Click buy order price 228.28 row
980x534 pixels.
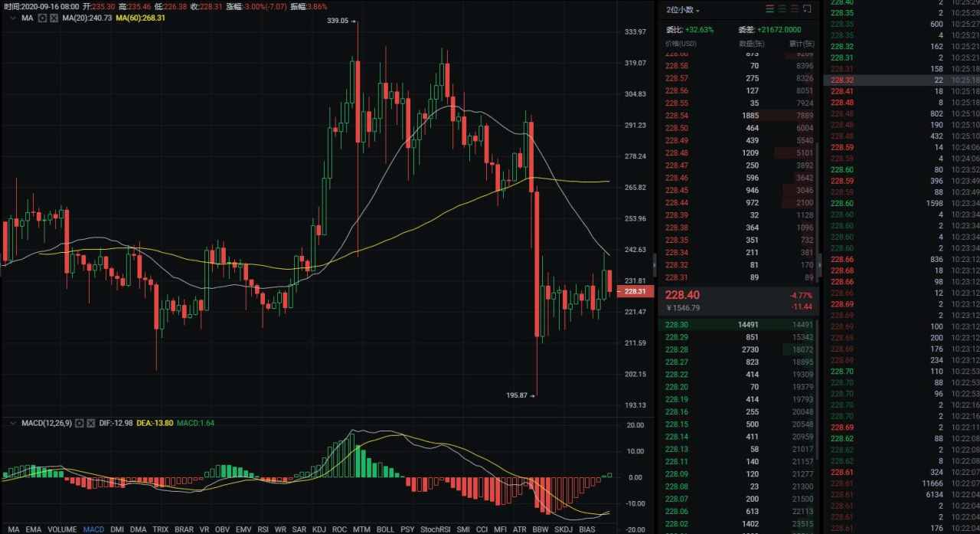[738, 349]
